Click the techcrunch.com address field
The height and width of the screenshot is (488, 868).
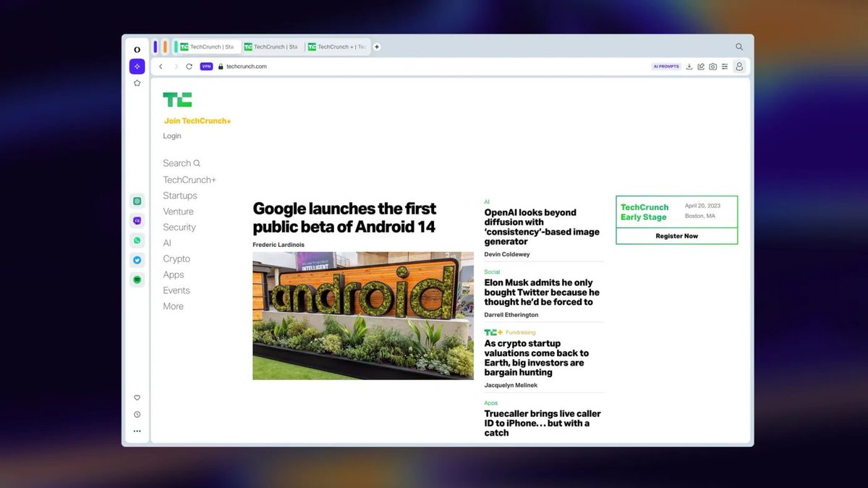(434, 67)
